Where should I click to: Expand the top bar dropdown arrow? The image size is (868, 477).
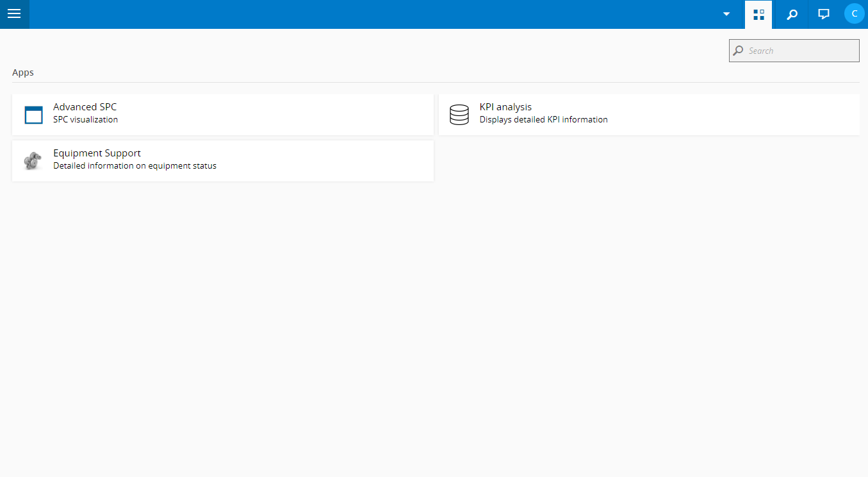[x=726, y=14]
